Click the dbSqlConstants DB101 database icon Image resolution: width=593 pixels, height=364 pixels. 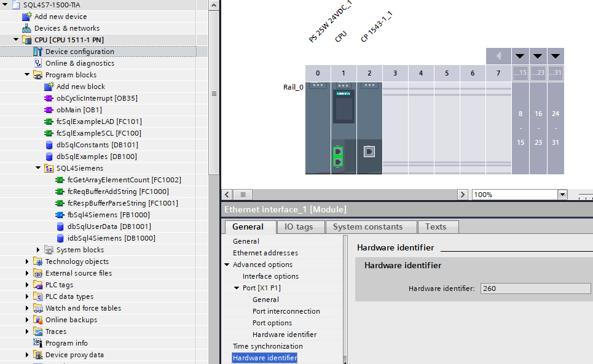[x=49, y=145]
